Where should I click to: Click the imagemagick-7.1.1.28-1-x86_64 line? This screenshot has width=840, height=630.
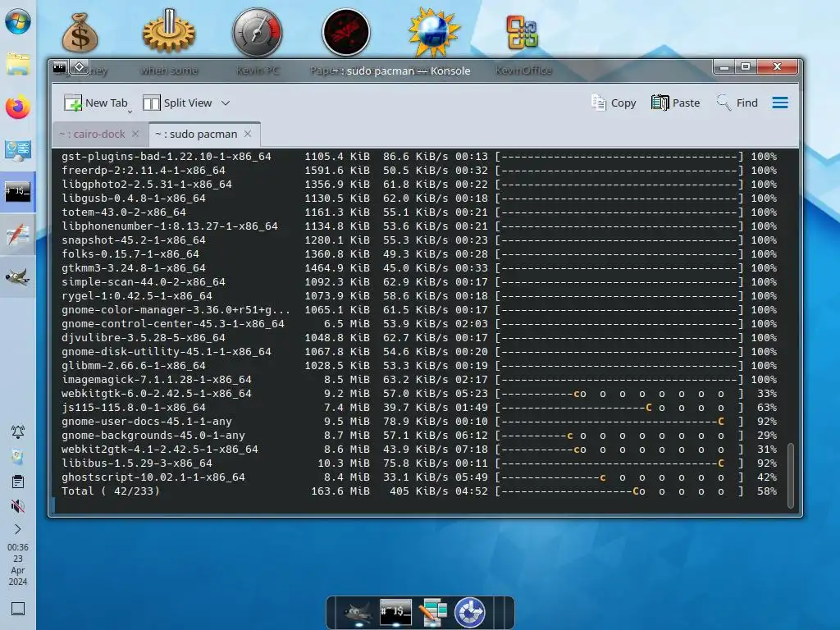(x=419, y=380)
